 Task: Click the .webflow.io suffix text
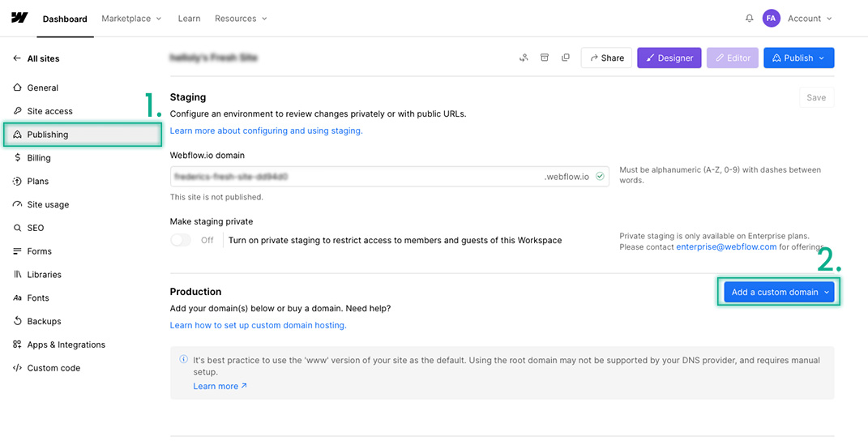[567, 177]
